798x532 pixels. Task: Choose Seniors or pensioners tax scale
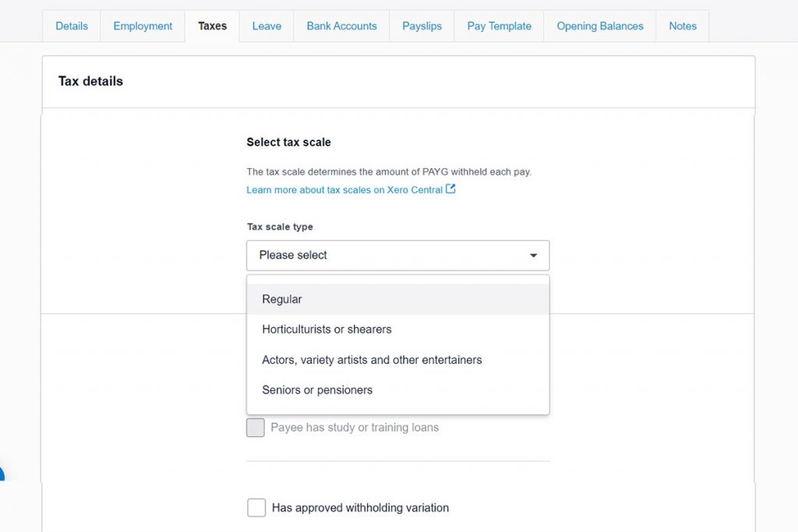[x=316, y=389]
